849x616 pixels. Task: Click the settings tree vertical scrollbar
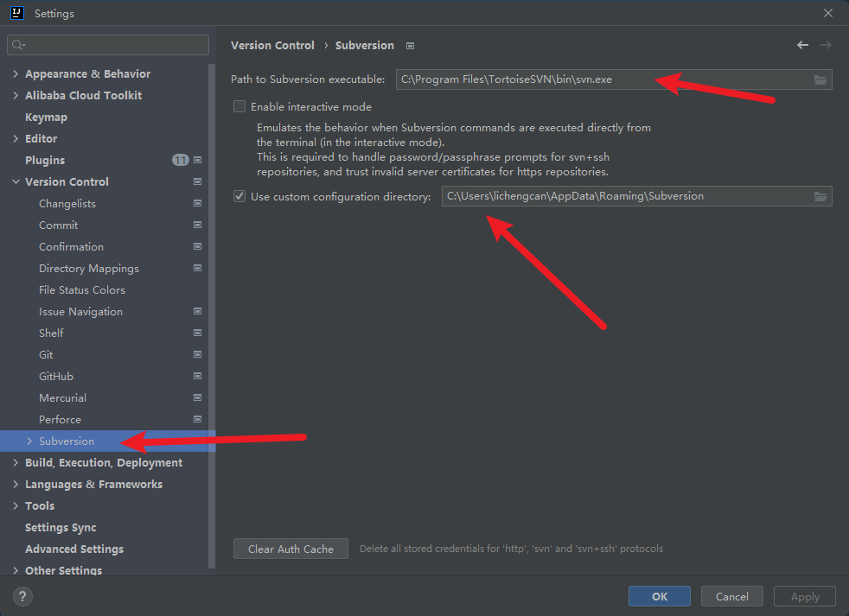212,316
